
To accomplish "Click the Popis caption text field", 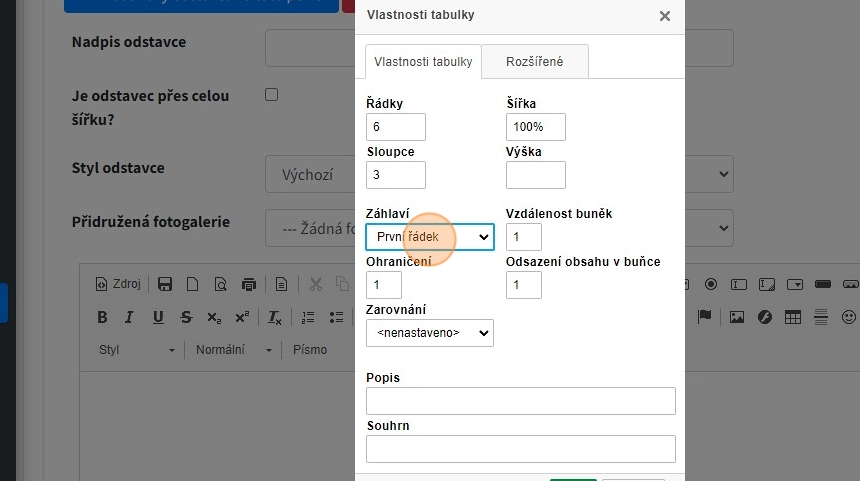I will tap(521, 401).
